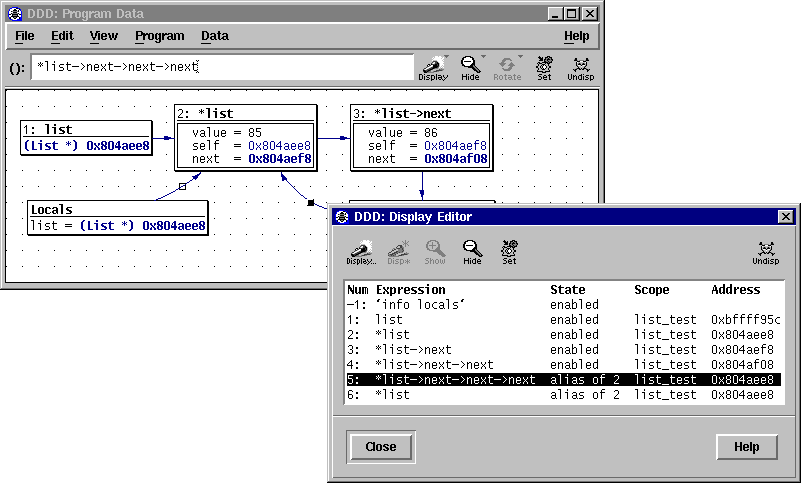
Task: Click the Undisp icon in Program Data toolbar
Action: [x=580, y=68]
